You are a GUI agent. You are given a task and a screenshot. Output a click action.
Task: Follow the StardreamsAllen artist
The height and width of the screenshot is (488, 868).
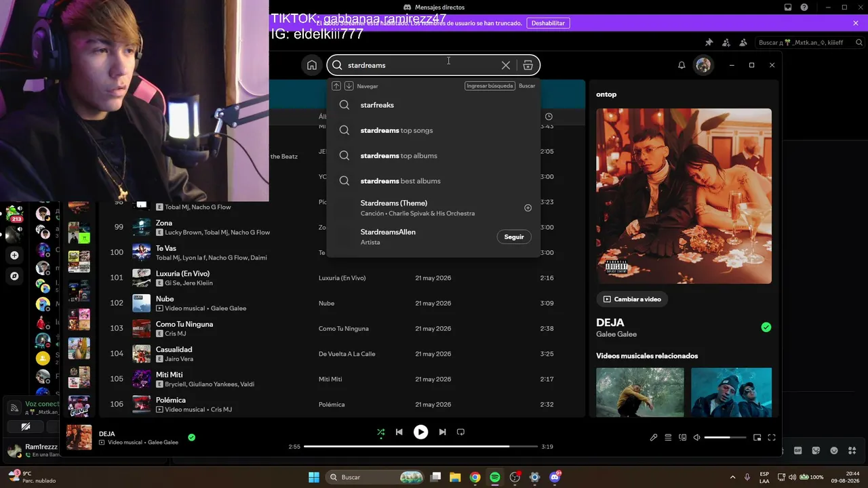pyautogui.click(x=514, y=237)
